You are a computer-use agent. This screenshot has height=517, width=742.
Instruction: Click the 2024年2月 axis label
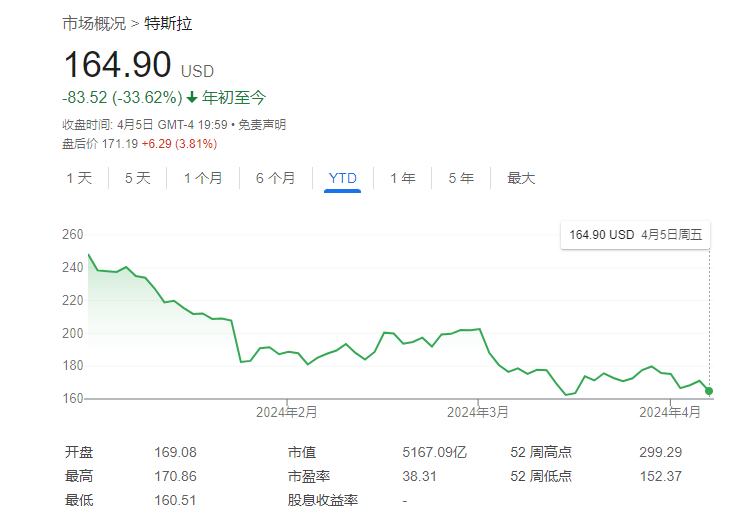pos(286,412)
